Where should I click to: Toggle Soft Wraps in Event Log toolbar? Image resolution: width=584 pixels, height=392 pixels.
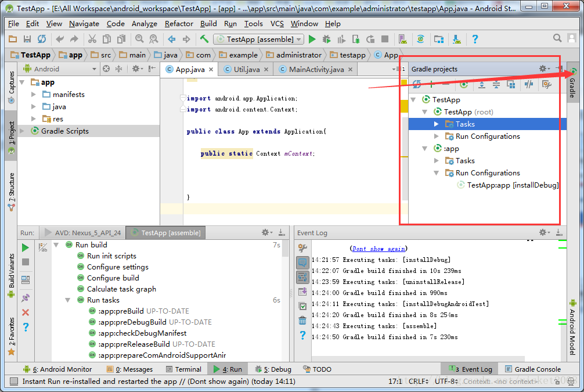pos(302,277)
